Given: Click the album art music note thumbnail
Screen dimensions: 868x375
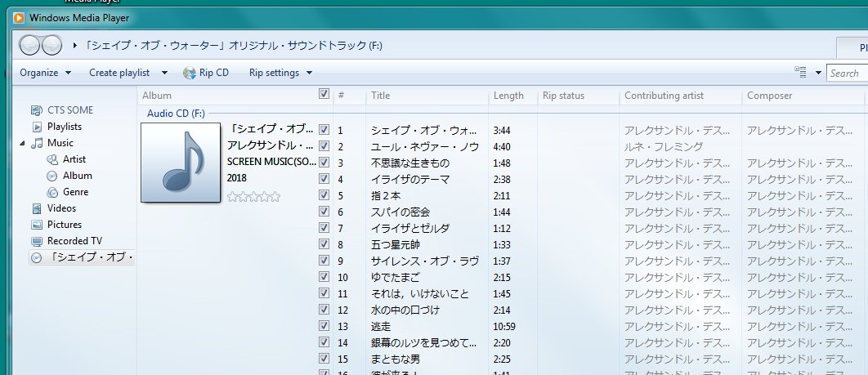Looking at the screenshot, I should (x=181, y=162).
